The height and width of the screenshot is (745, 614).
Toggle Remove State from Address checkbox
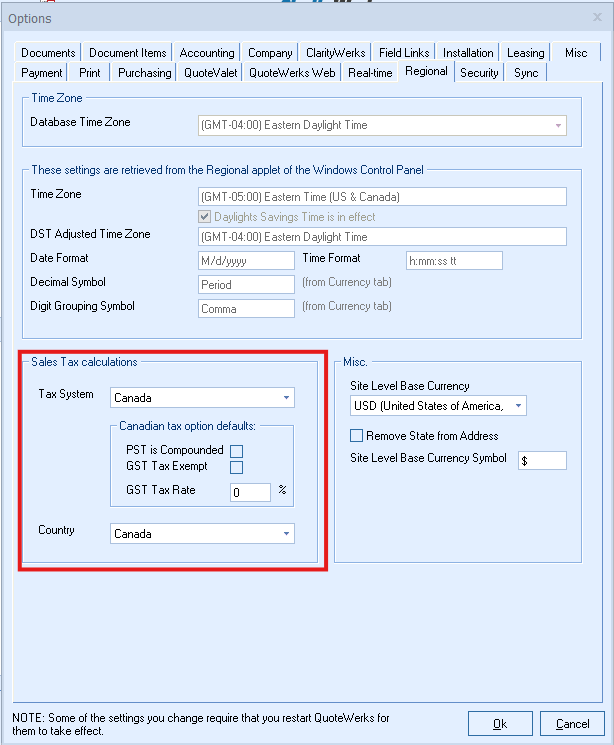(356, 436)
